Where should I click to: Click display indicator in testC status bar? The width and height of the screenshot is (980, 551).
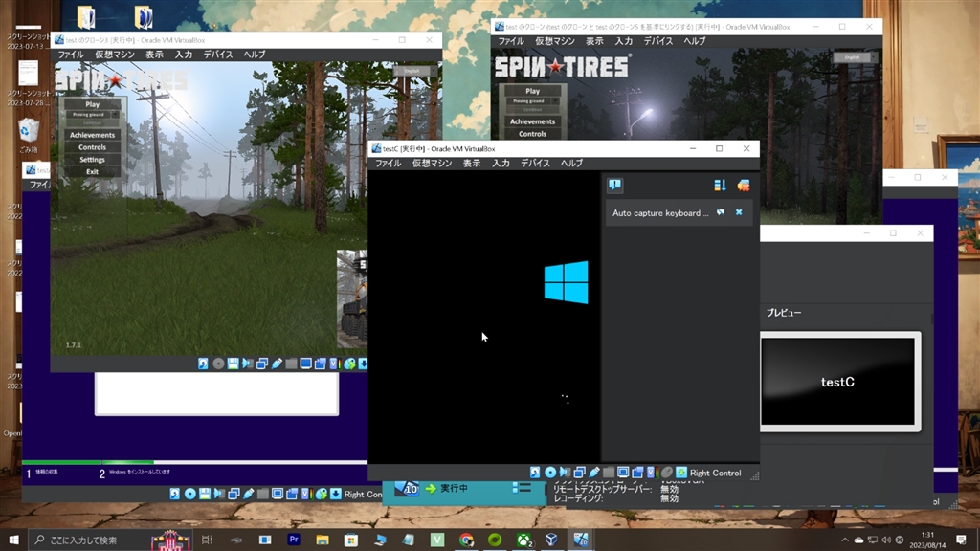(623, 473)
